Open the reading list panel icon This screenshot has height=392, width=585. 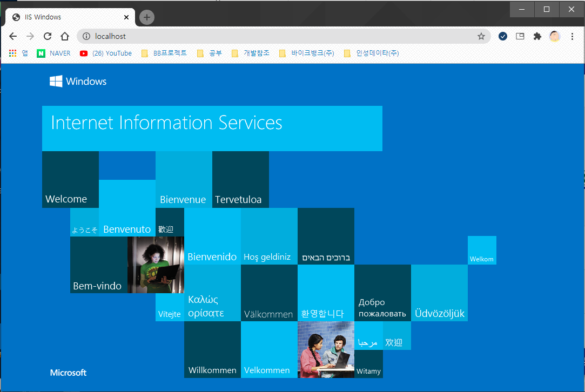(520, 36)
